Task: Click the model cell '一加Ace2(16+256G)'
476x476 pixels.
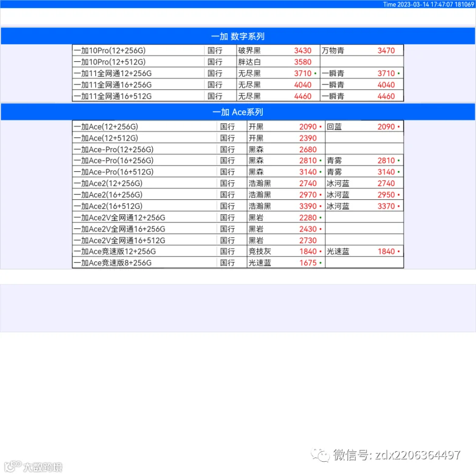Action: [108, 195]
